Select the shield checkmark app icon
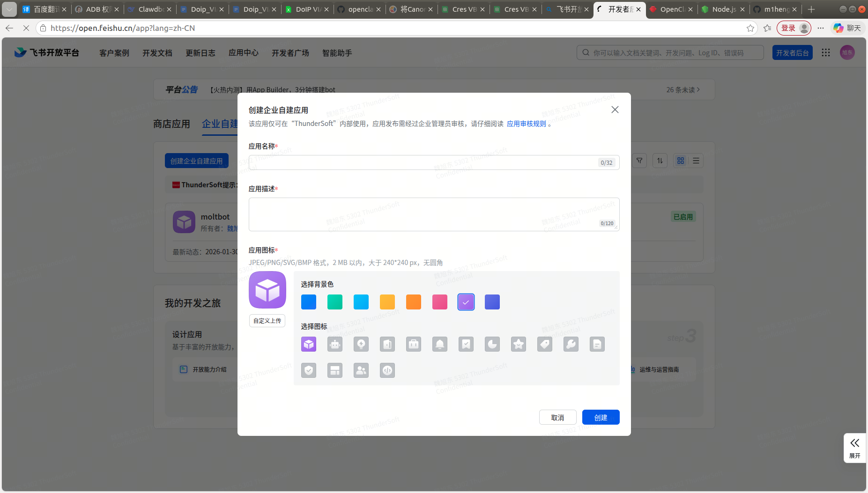Image resolution: width=868 pixels, height=493 pixels. click(308, 371)
